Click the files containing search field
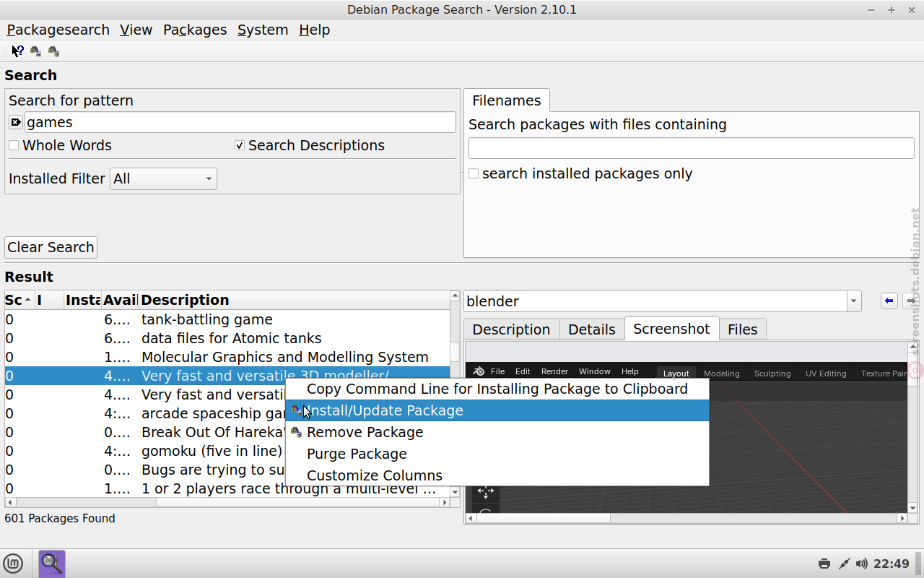Image resolution: width=924 pixels, height=578 pixels. 692,148
